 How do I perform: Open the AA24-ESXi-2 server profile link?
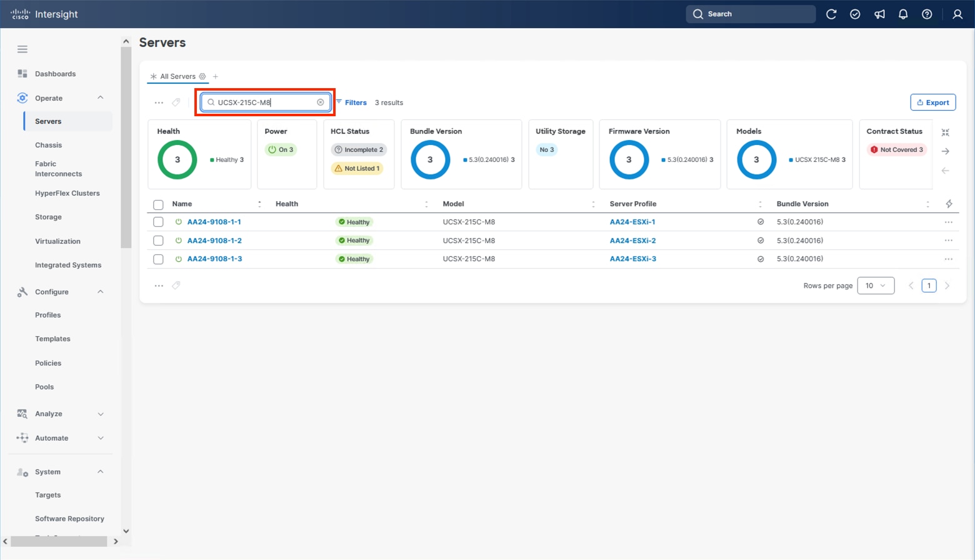[632, 241]
